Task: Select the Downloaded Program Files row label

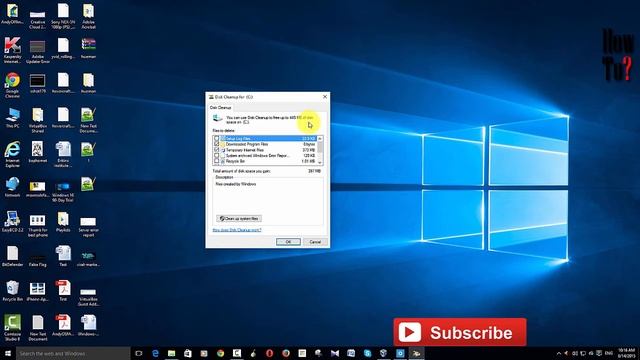Action: coord(247,144)
